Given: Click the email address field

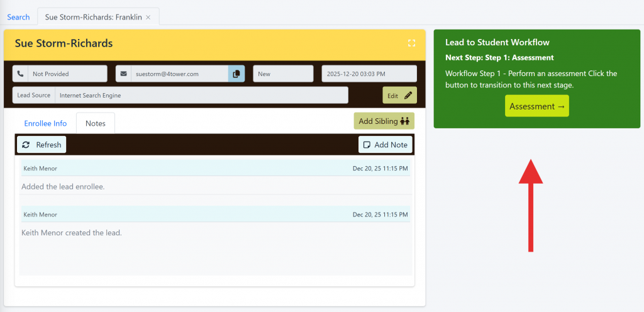Looking at the screenshot, I should (x=179, y=74).
